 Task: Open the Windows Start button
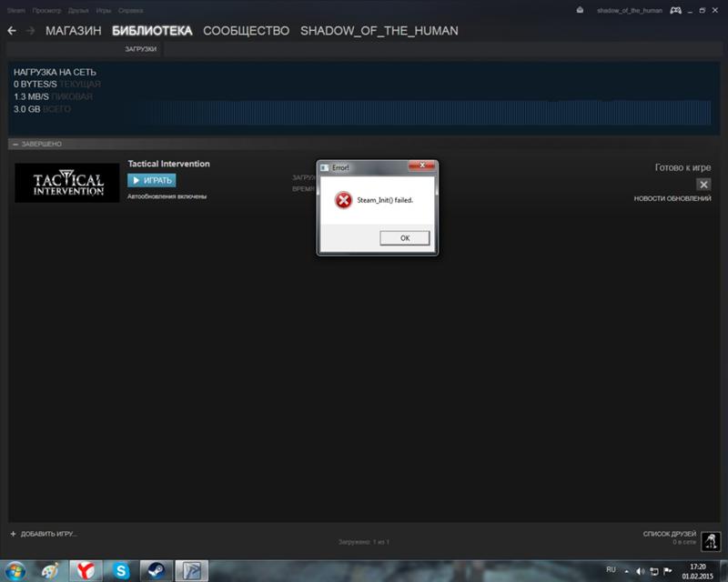15,571
